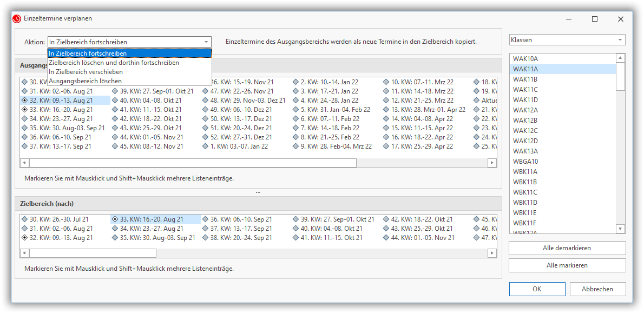Click the diamond icon next to 13. KW: 28. Mrz-01. Apr 22
This screenshot has width=644, height=314.
pos(386,110)
